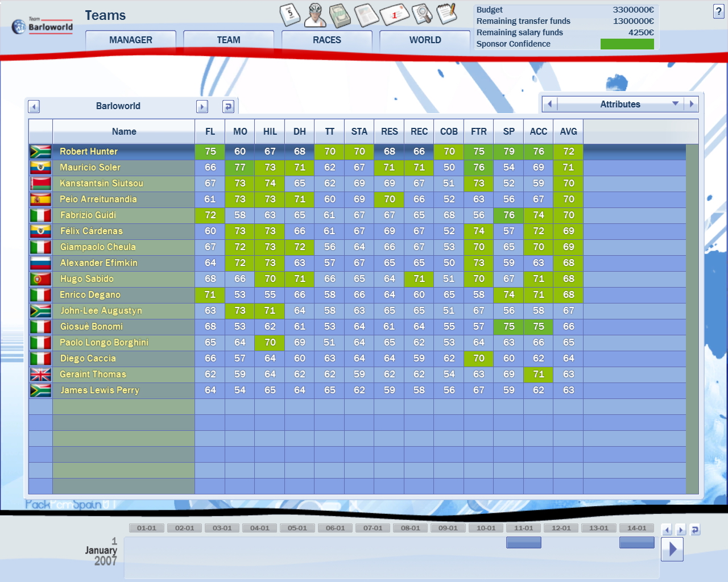The height and width of the screenshot is (582, 728).
Task: Expand the Attributes dropdown list
Action: [675, 104]
